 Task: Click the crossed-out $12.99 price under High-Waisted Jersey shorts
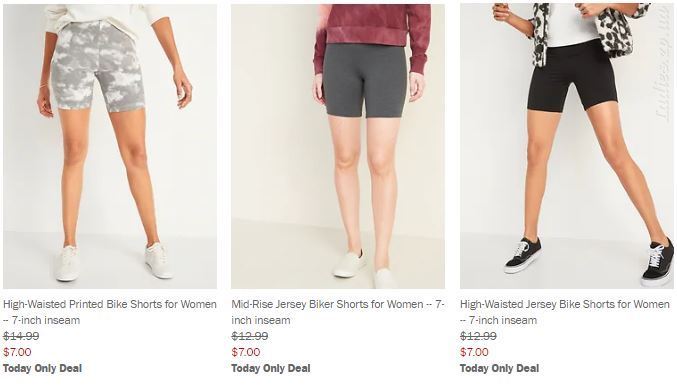pyautogui.click(x=478, y=336)
